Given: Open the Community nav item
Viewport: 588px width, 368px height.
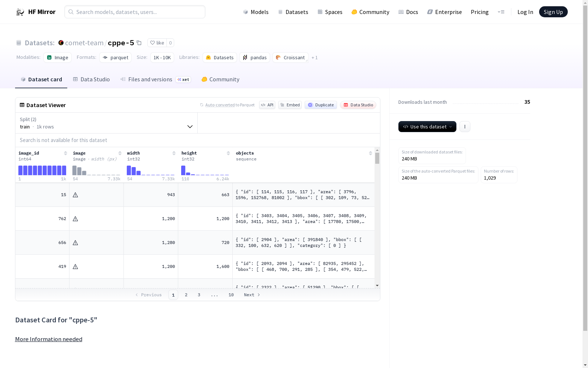Looking at the screenshot, I should point(370,12).
